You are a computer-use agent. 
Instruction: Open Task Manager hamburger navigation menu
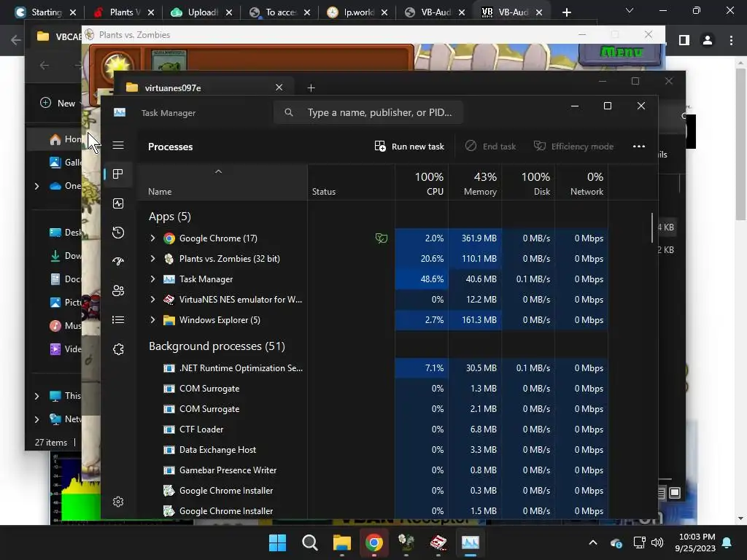point(118,145)
